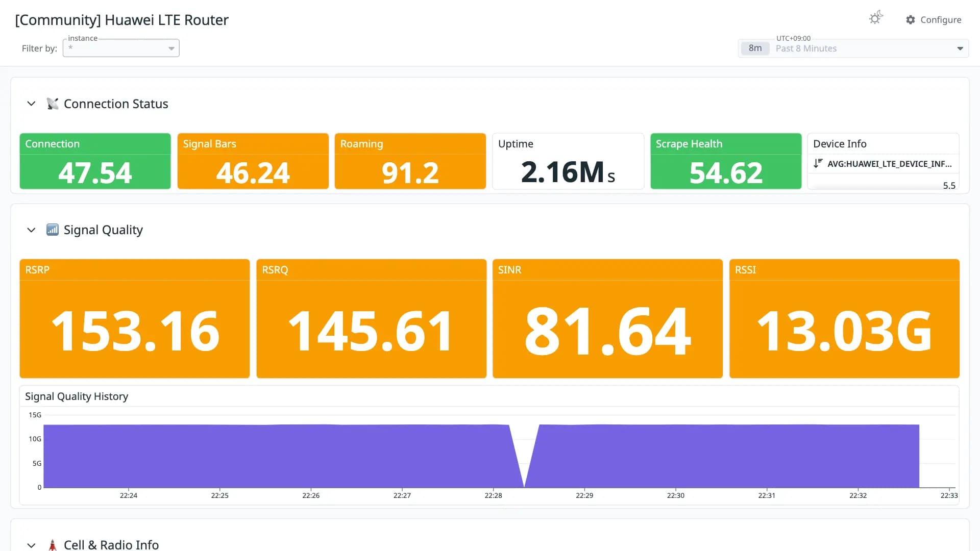Collapse the Cell & Radio Info section

pos(31,545)
